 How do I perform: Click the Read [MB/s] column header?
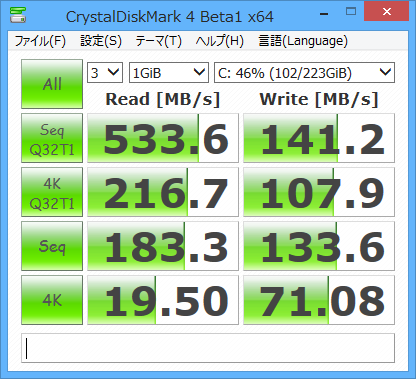pyautogui.click(x=163, y=99)
